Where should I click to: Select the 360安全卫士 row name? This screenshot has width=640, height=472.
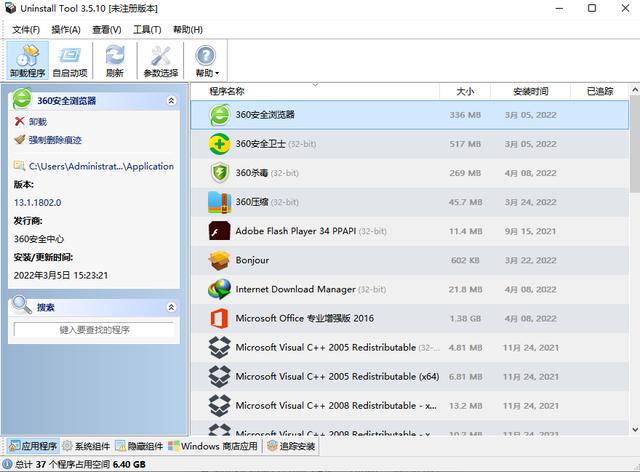(x=260, y=144)
